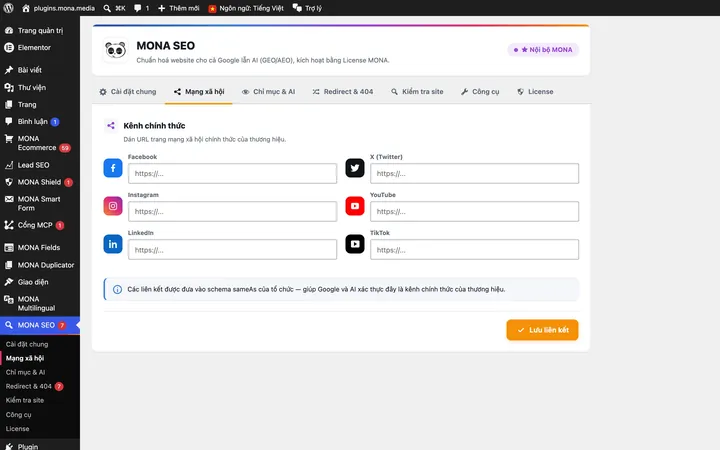
Task: Open Trợ lý assistant in admin bar
Action: [x=307, y=8]
